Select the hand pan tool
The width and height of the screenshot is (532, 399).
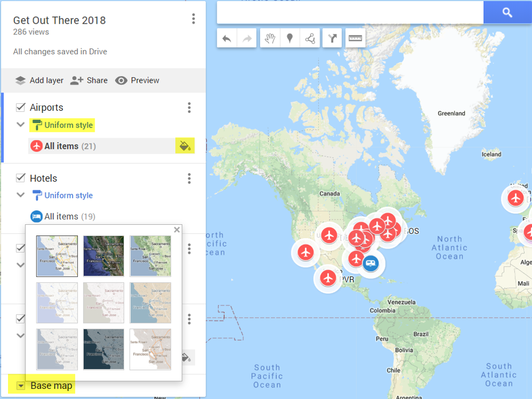(x=270, y=38)
